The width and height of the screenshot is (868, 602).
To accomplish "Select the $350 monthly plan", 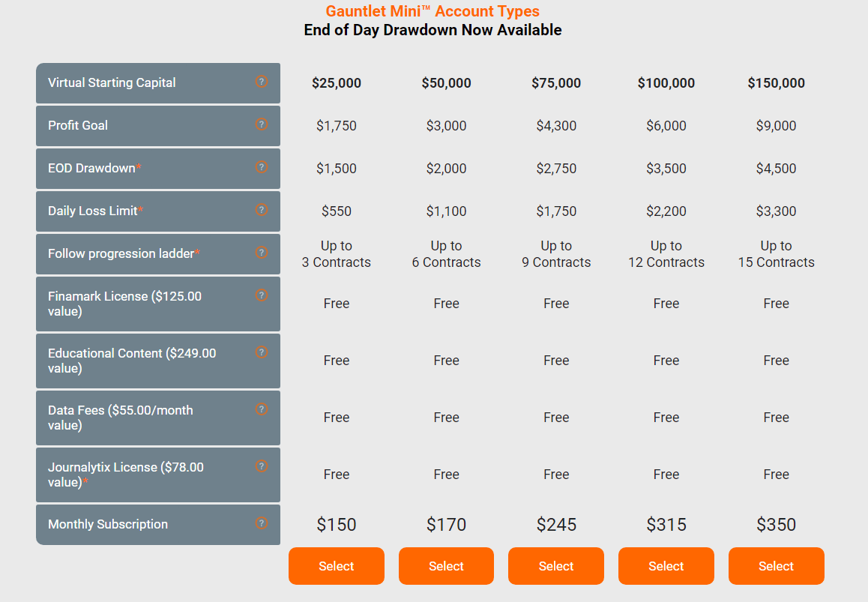I will coord(776,566).
